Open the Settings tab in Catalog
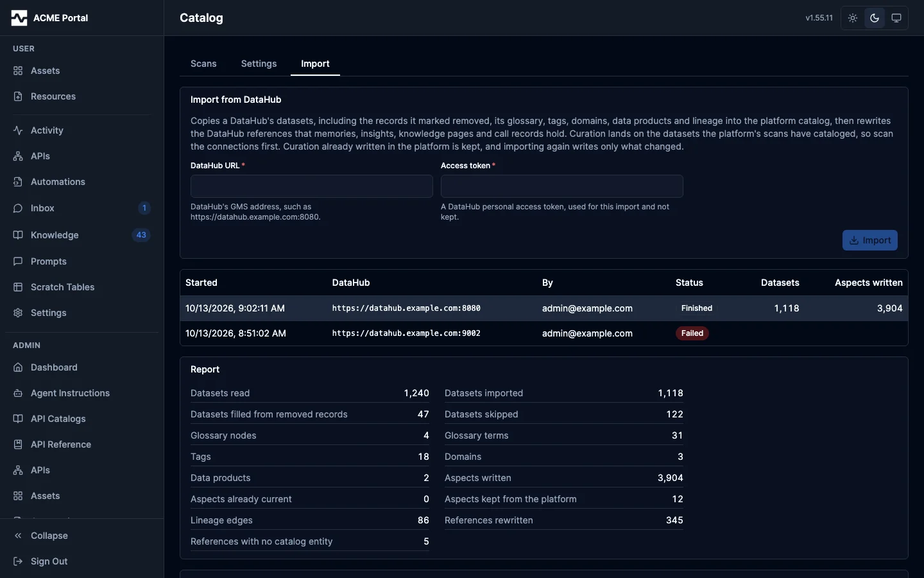 coord(259,64)
